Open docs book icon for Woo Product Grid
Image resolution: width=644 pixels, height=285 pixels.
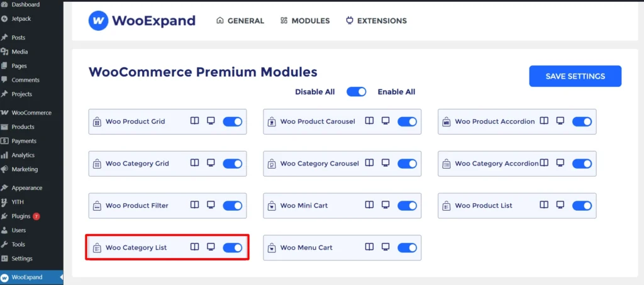pyautogui.click(x=195, y=121)
